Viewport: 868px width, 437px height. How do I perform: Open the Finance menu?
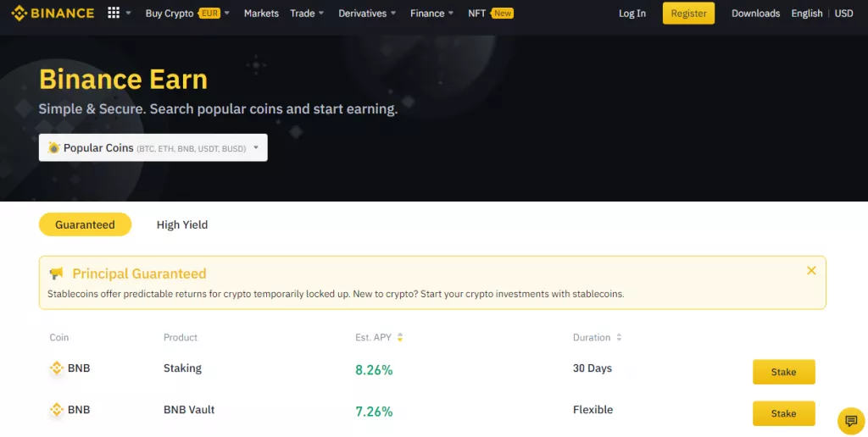[431, 14]
